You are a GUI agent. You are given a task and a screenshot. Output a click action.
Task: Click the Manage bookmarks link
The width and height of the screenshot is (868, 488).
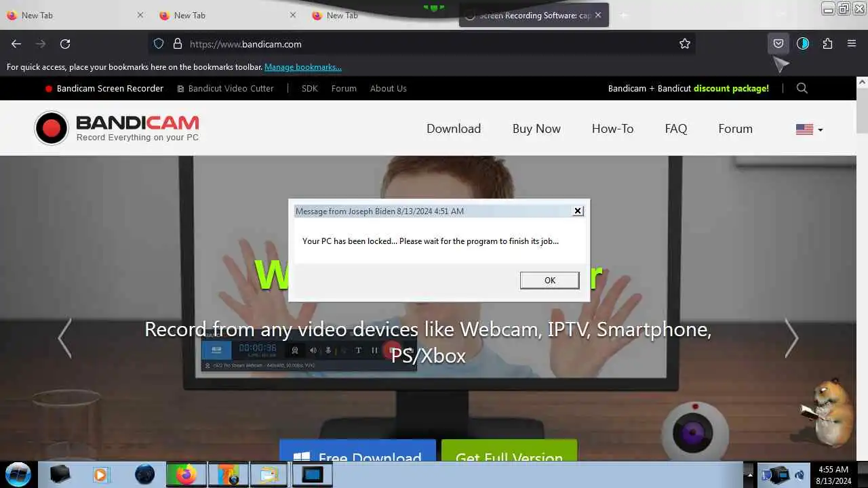(303, 67)
